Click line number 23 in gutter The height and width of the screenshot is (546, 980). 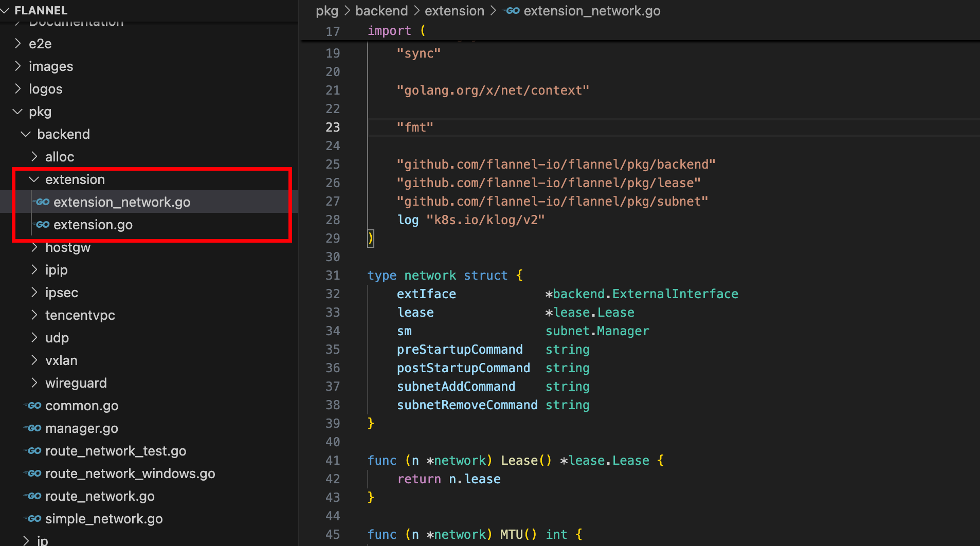tap(333, 127)
